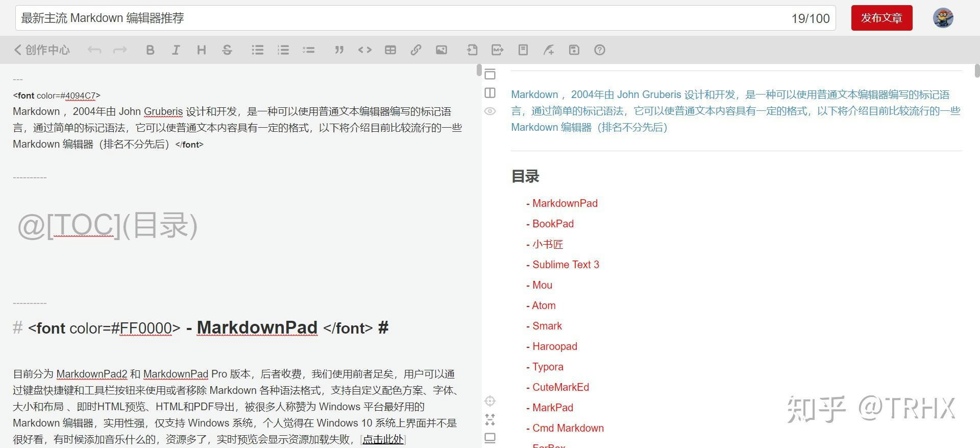
Task: Insert a code block
Action: 364,50
